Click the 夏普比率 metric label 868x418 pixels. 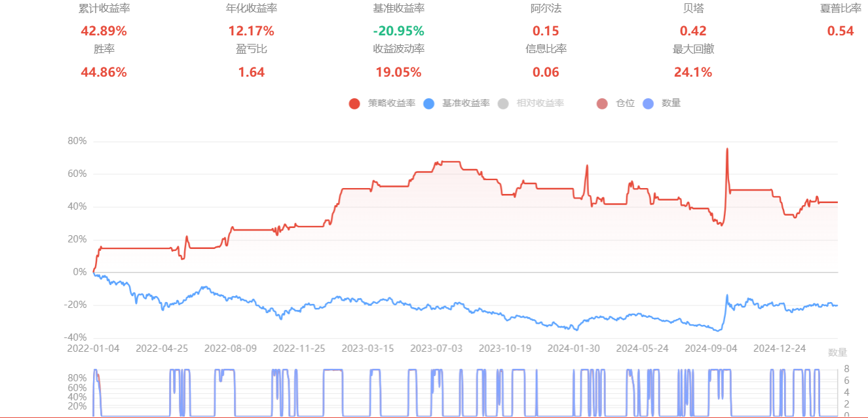840,9
